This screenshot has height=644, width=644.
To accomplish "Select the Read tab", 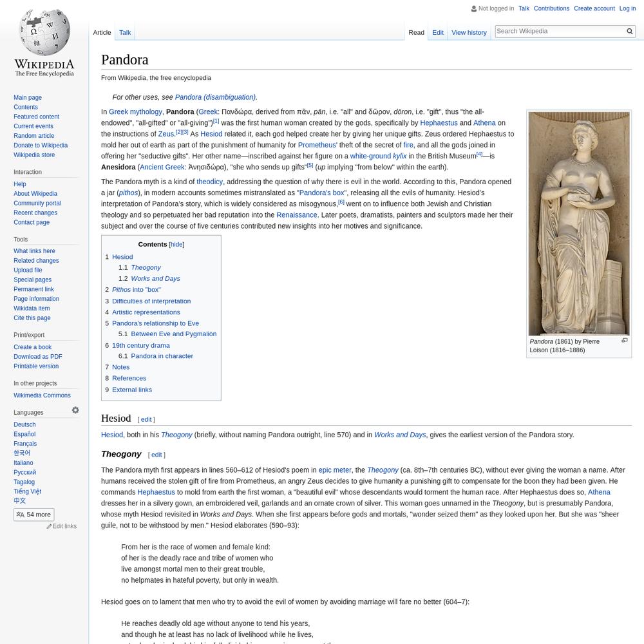I will pos(416,32).
